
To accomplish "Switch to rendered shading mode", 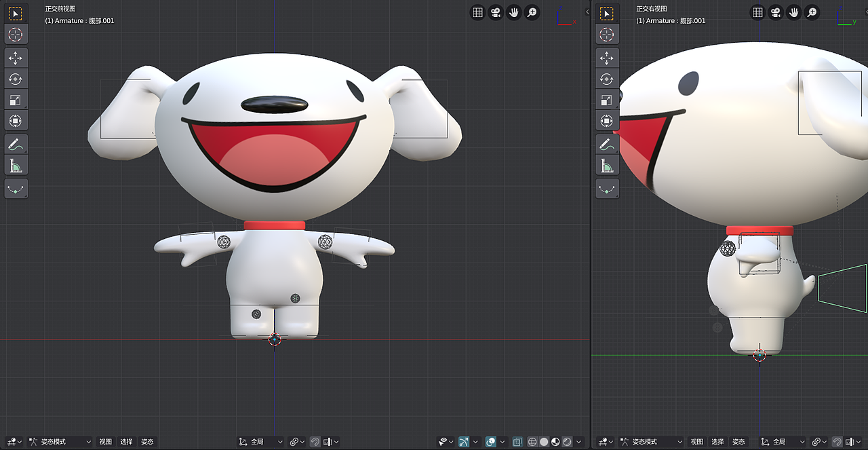I will pyautogui.click(x=567, y=442).
